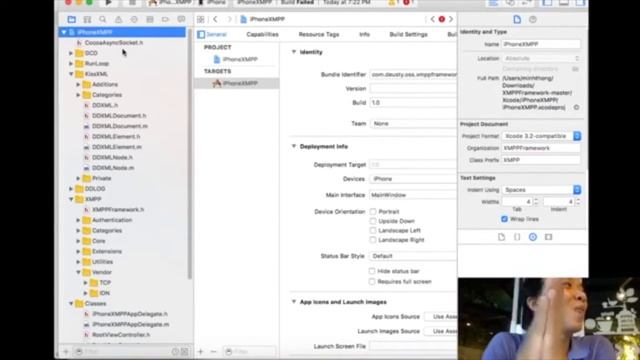Show the File inspector icon

click(517, 19)
